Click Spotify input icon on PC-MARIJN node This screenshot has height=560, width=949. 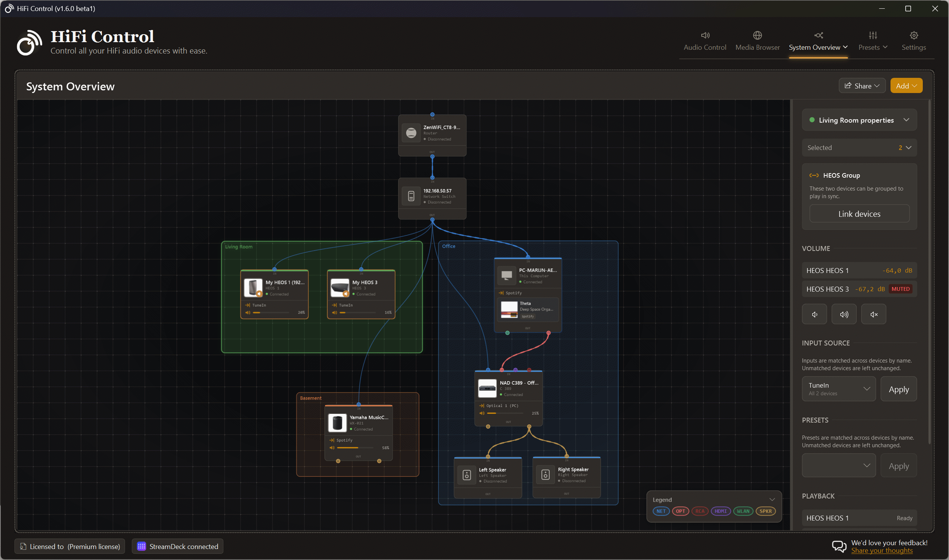coord(501,293)
